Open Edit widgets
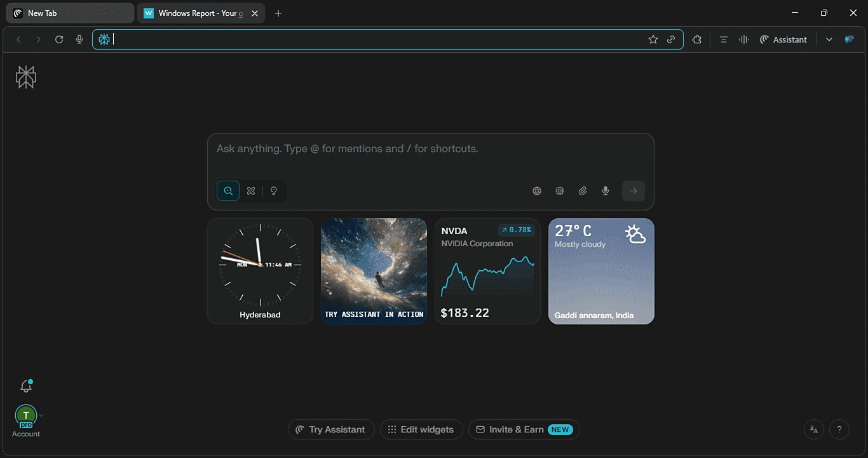This screenshot has height=458, width=868. tap(421, 429)
